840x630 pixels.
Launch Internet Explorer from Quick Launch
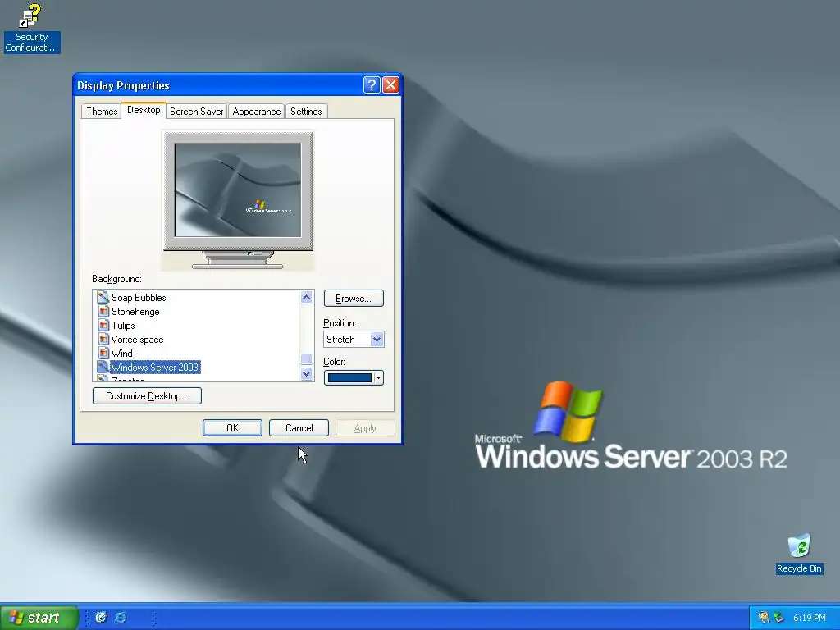tap(121, 618)
